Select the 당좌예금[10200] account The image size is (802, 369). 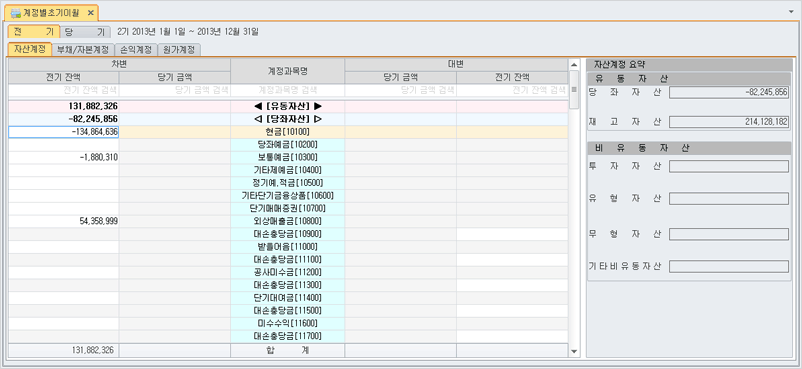tap(287, 145)
